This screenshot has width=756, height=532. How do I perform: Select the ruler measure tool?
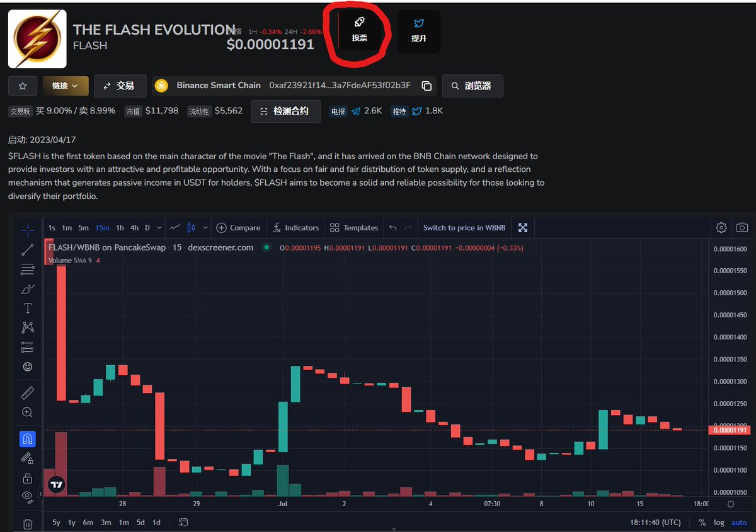click(28, 393)
